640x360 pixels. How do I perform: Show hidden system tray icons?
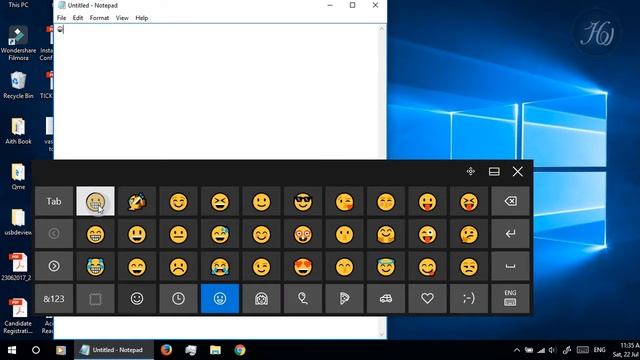tap(517, 350)
